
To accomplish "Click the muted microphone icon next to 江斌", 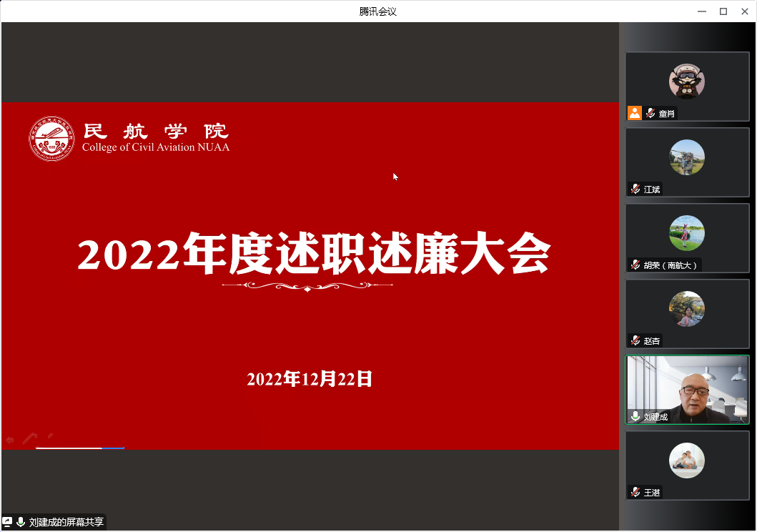I will [635, 189].
